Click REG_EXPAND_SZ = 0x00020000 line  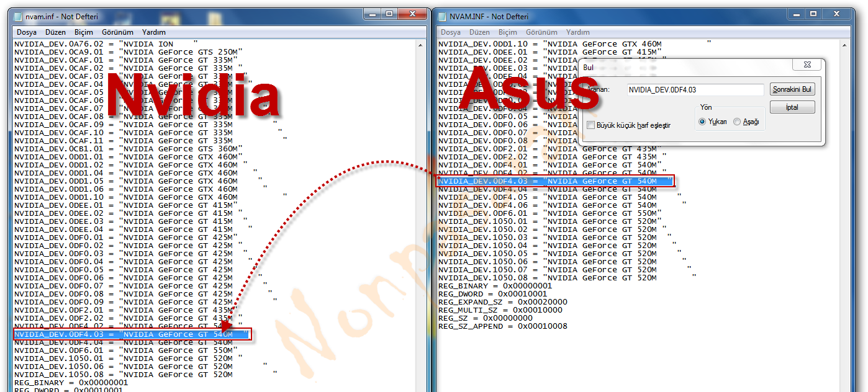coord(502,302)
